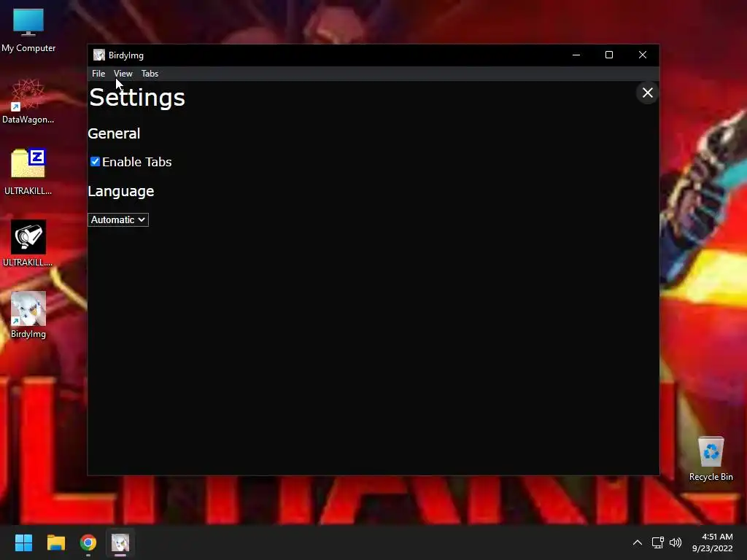This screenshot has height=560, width=747.
Task: Open the clock and date panel
Action: coord(713,542)
